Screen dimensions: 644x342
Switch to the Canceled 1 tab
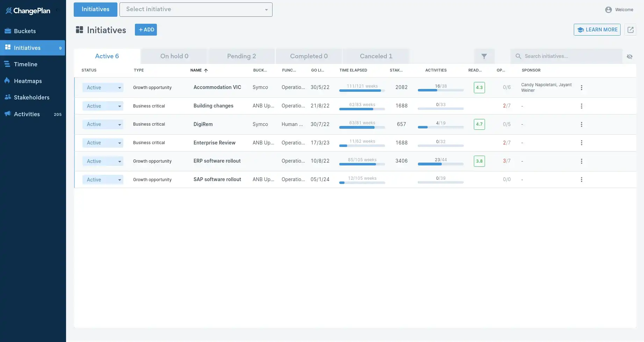(376, 56)
